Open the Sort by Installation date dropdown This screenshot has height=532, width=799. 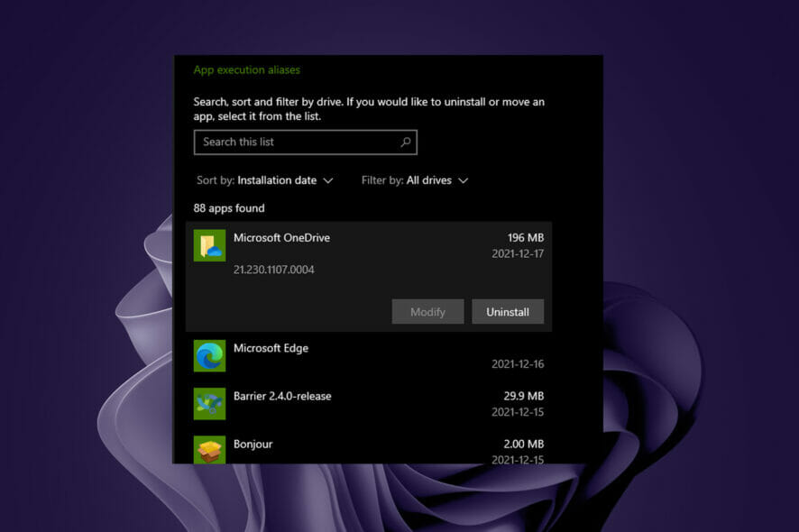click(265, 180)
